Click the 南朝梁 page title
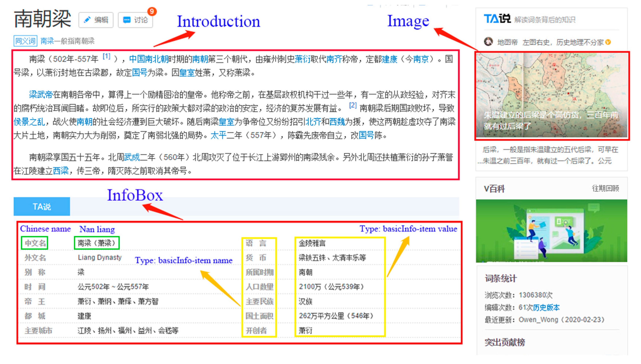The height and width of the screenshot is (364, 641). [x=43, y=19]
